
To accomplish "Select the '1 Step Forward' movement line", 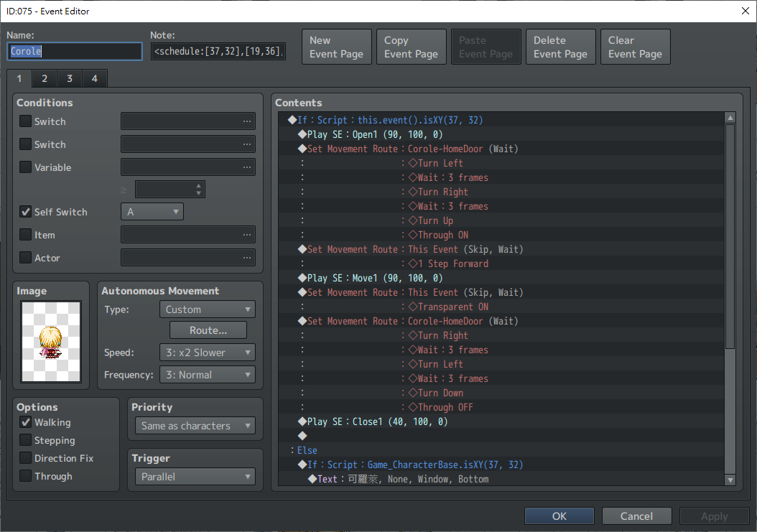I will [501, 263].
